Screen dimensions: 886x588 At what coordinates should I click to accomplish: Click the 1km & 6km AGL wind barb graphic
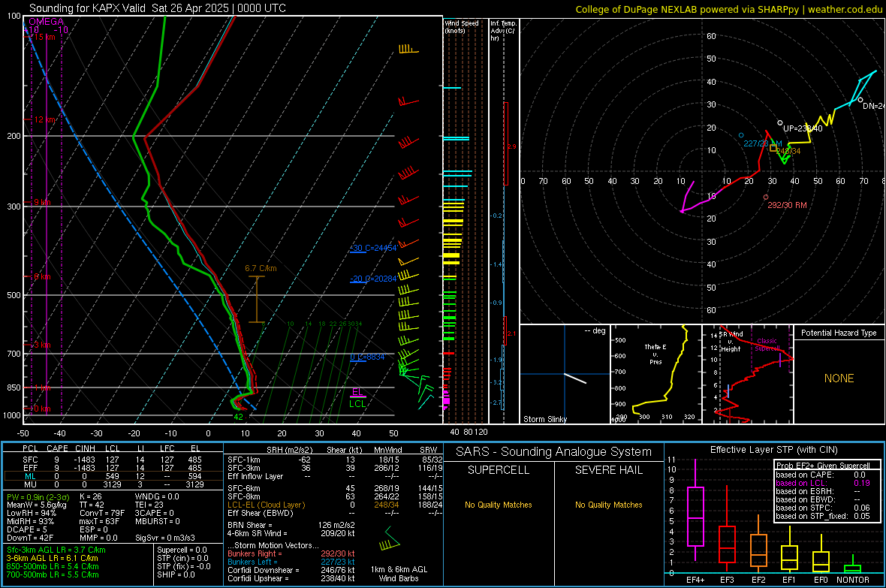point(390,540)
